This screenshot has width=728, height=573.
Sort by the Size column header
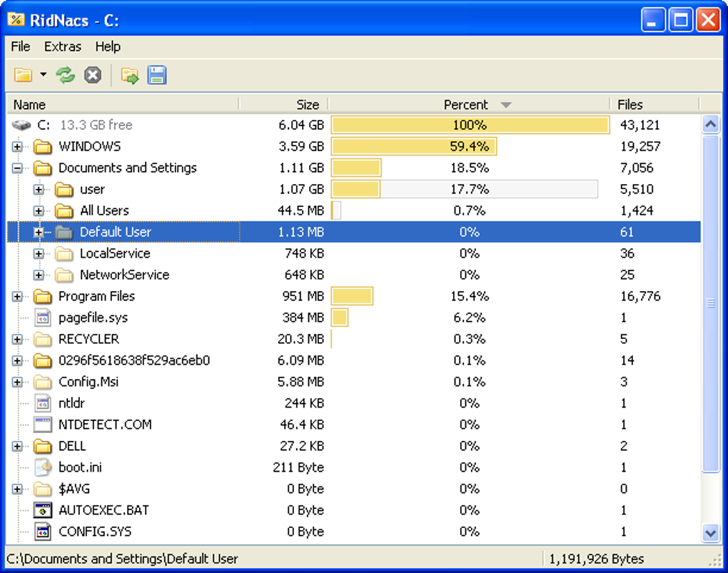click(x=283, y=104)
